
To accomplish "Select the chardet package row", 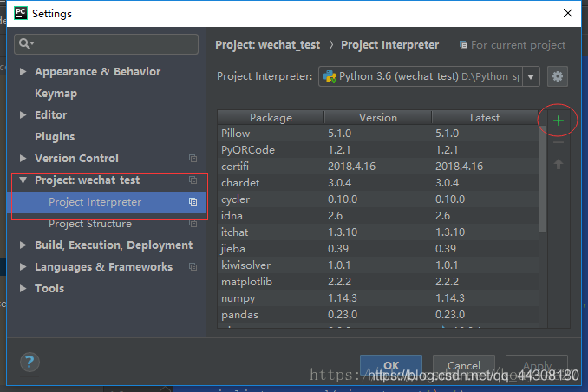I will [378, 183].
